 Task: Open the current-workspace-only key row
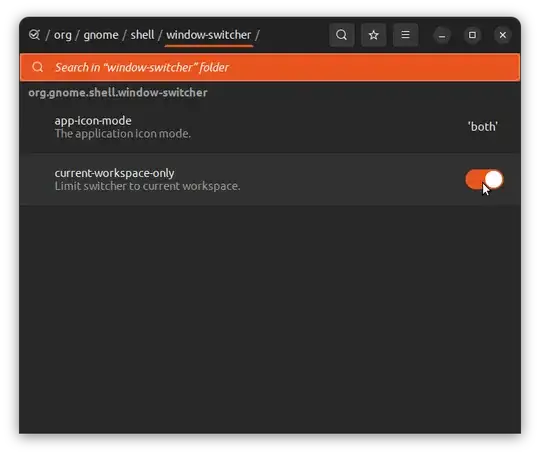pos(270,179)
